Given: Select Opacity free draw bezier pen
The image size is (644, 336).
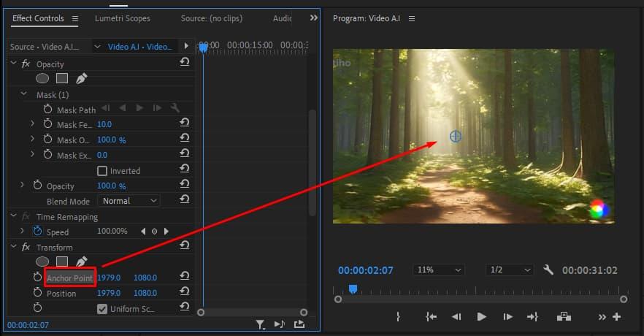Looking at the screenshot, I should point(81,78).
